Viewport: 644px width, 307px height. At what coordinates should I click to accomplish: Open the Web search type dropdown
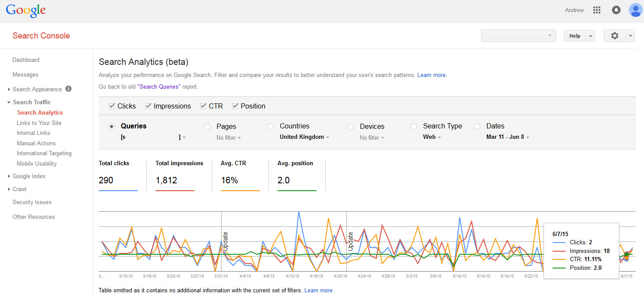(x=432, y=137)
